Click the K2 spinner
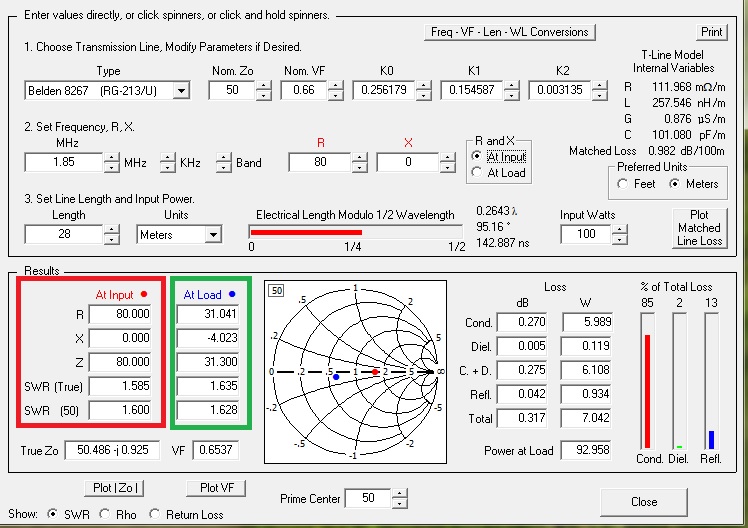The image size is (748, 528). 599,90
